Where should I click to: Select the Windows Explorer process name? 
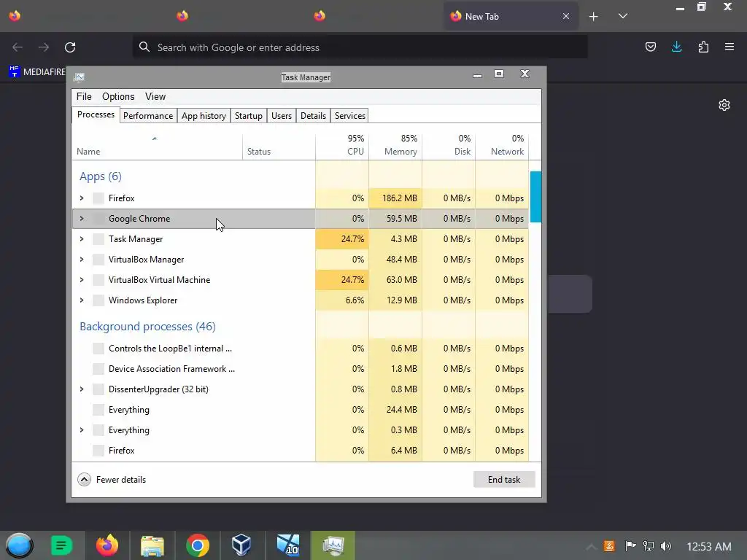143,300
